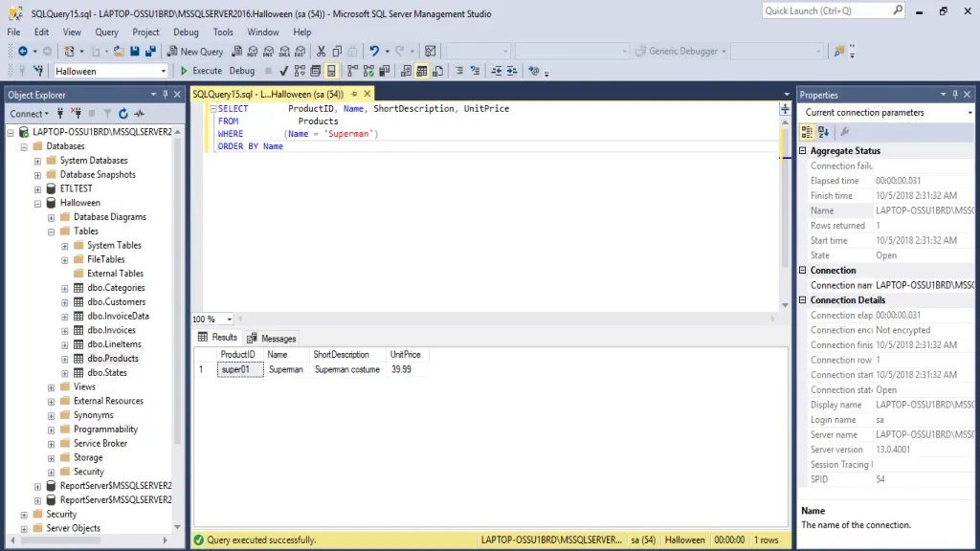Click the Object Explorer connect plug icon
980x551 pixels.
point(60,114)
